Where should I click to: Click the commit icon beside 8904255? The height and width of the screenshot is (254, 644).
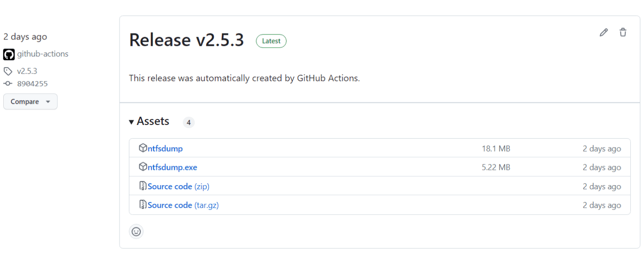click(x=8, y=84)
